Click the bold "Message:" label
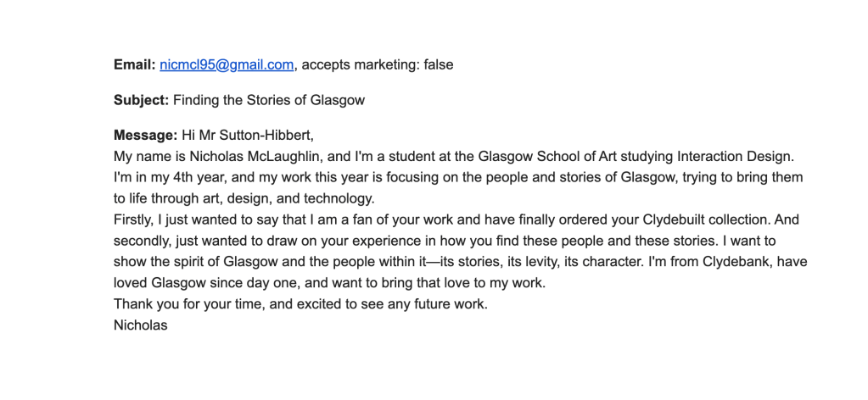 click(x=146, y=136)
